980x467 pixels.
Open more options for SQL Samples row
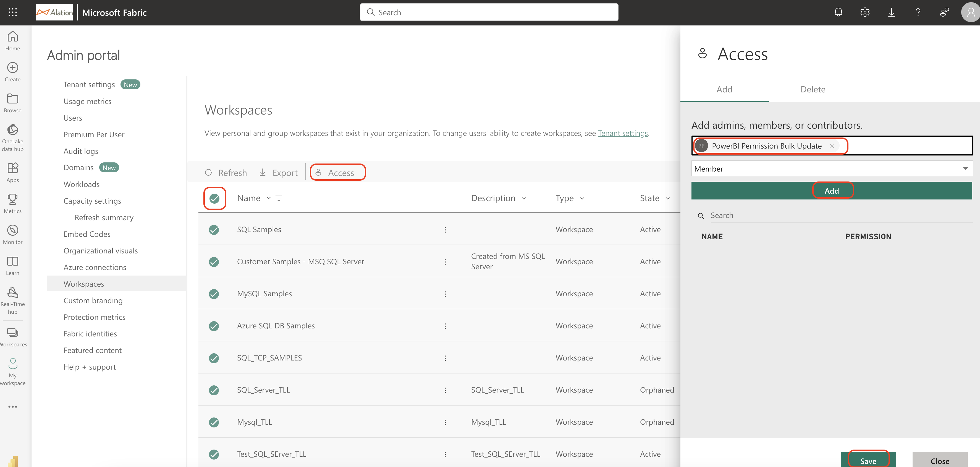pos(445,230)
